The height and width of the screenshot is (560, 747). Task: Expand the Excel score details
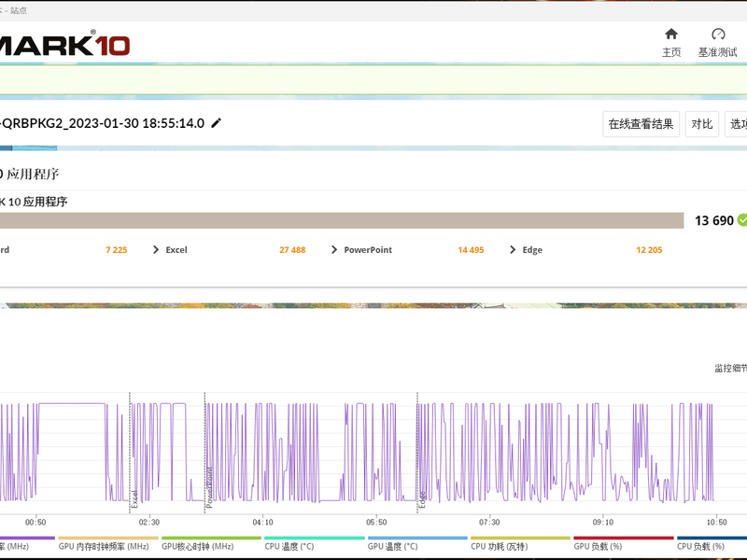[x=156, y=249]
